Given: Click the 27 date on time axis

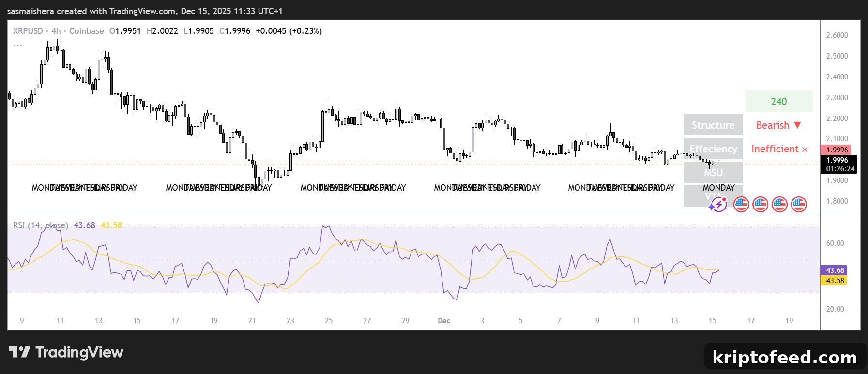Looking at the screenshot, I should [x=367, y=321].
